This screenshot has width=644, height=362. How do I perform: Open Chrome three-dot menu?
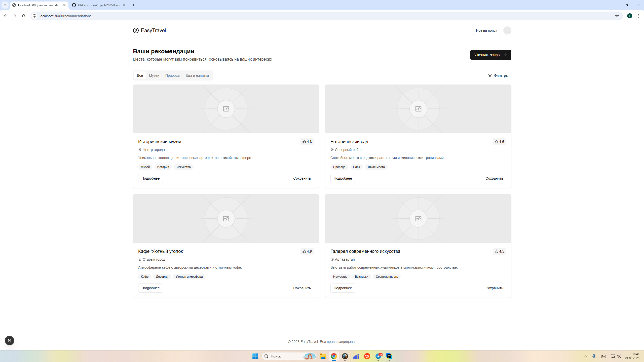(x=638, y=16)
